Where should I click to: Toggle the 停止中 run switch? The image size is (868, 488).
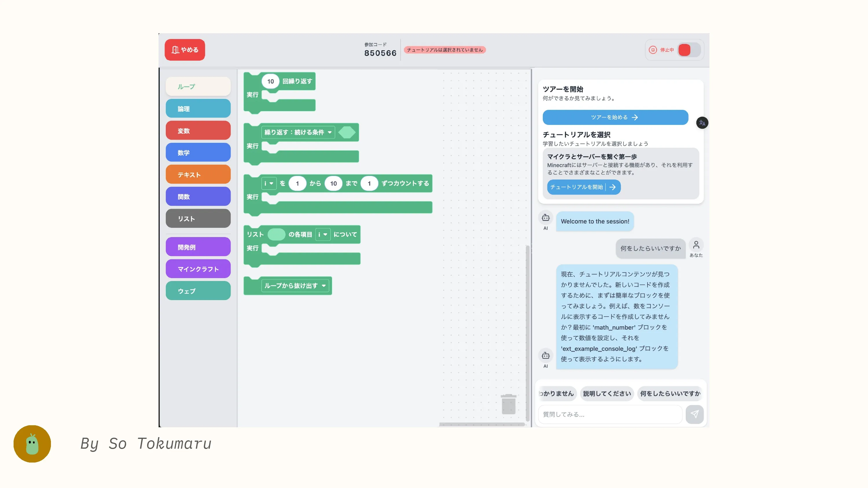tap(689, 50)
